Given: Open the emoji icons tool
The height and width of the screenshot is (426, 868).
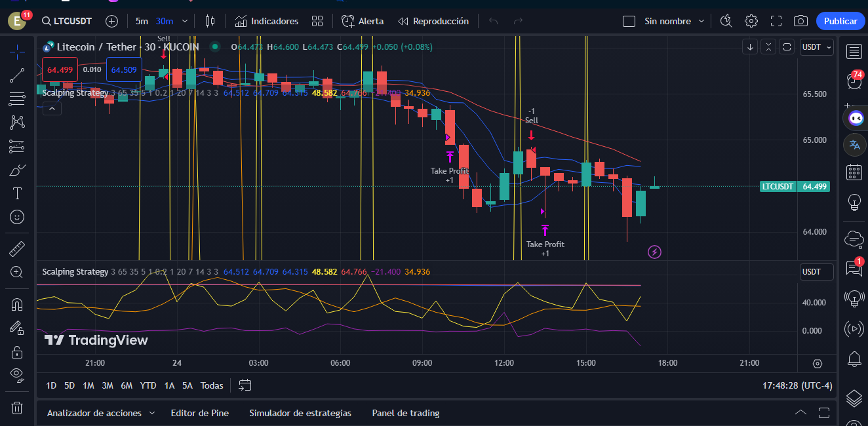Looking at the screenshot, I should coord(17,217).
